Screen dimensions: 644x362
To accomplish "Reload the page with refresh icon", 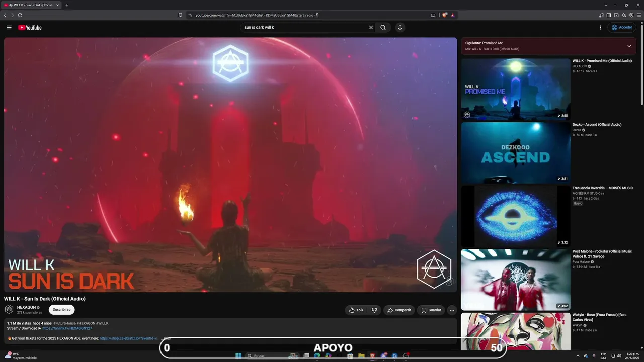I will (x=20, y=15).
